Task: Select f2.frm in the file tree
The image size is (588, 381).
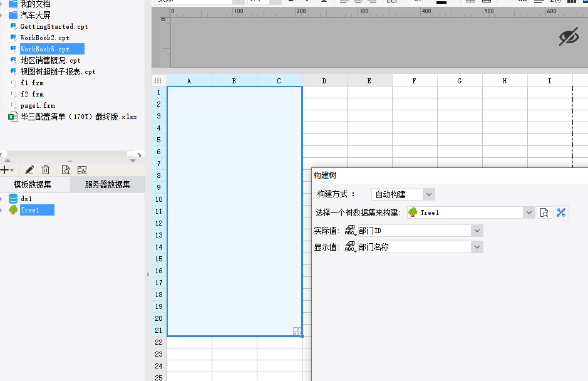Action: click(x=32, y=94)
